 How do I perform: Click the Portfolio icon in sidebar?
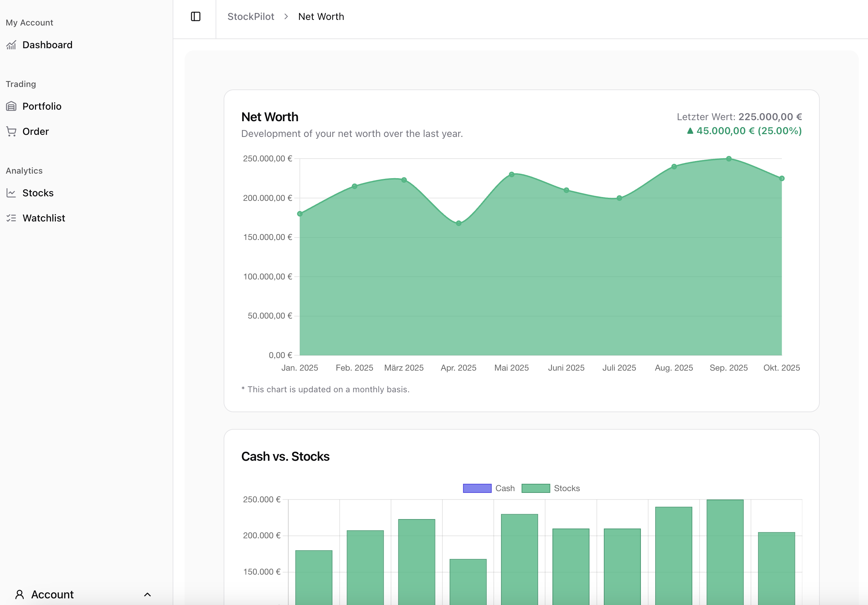pyautogui.click(x=11, y=106)
